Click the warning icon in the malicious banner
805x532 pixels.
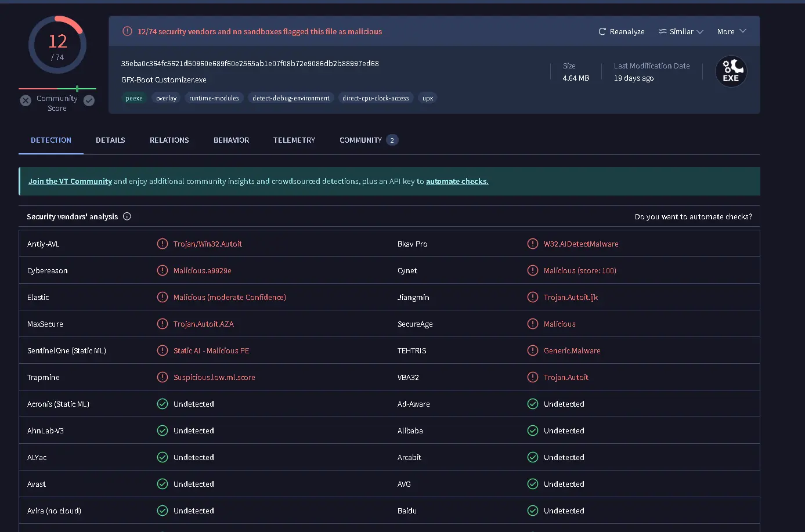pyautogui.click(x=127, y=31)
